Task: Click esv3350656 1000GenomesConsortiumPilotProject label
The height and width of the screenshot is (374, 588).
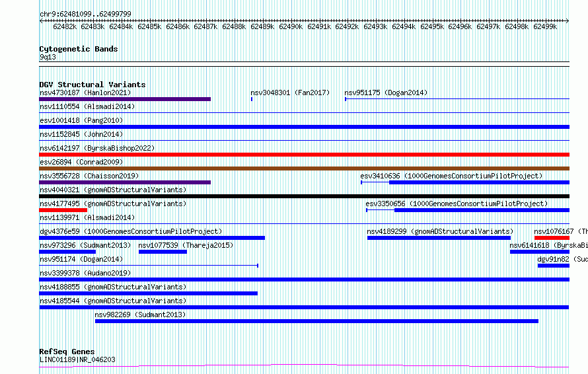Action: point(457,204)
